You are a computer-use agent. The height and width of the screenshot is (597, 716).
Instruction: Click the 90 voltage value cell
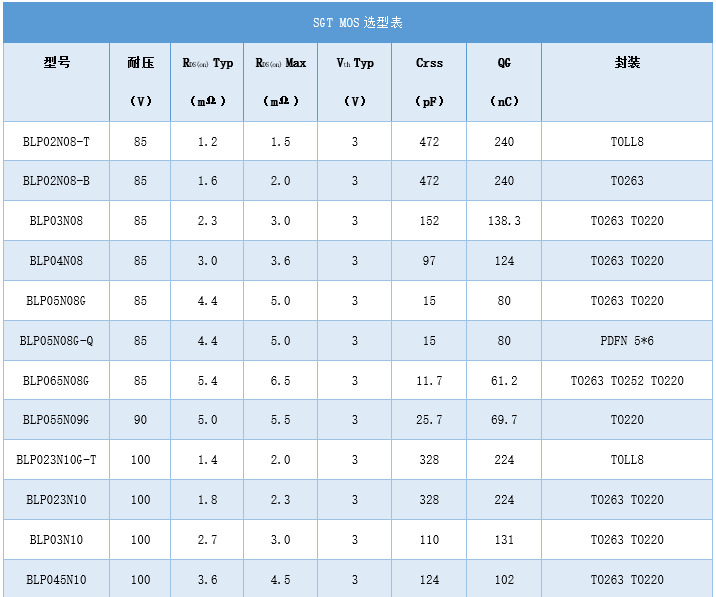[x=140, y=420]
